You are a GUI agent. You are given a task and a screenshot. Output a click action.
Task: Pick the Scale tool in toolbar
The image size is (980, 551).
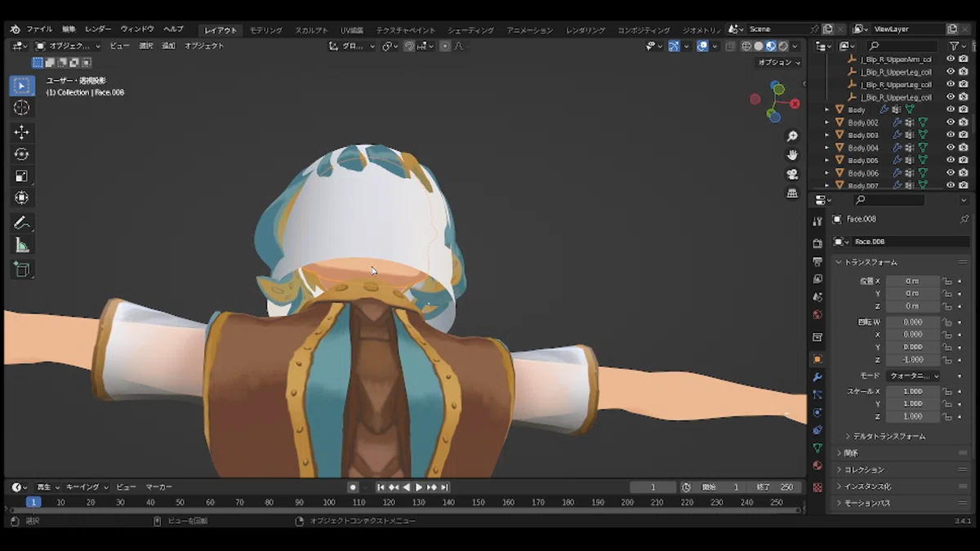click(x=22, y=176)
